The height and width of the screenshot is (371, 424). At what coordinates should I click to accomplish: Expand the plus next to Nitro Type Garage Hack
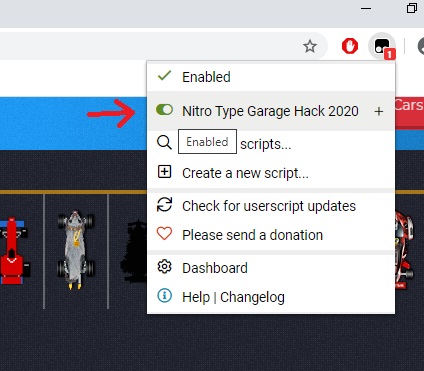(379, 111)
